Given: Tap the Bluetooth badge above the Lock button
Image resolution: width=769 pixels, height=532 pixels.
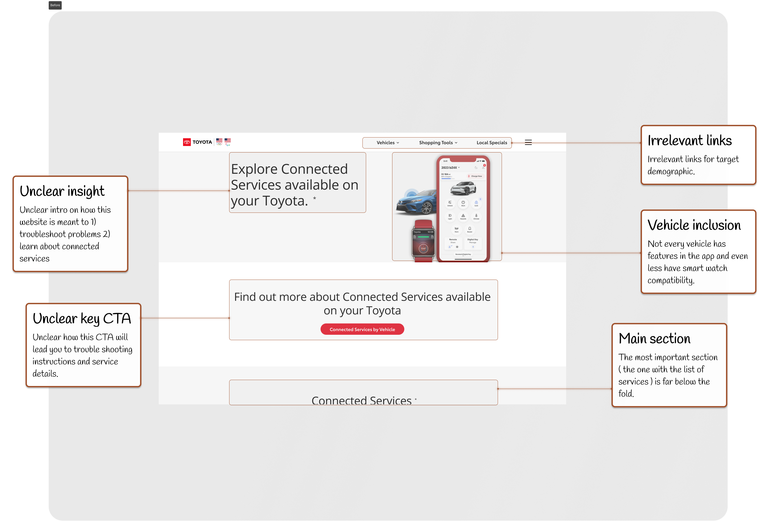Looking at the screenshot, I should click(x=480, y=199).
